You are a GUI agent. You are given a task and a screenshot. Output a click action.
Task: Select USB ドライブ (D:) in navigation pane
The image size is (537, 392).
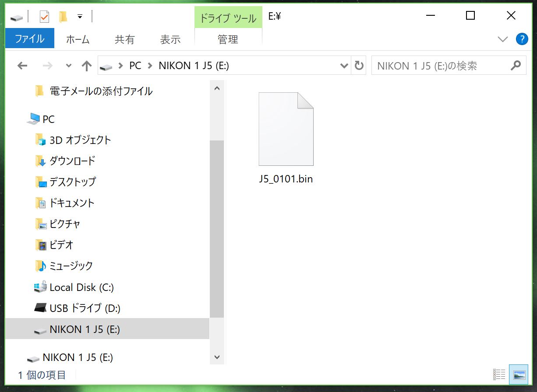coord(85,308)
